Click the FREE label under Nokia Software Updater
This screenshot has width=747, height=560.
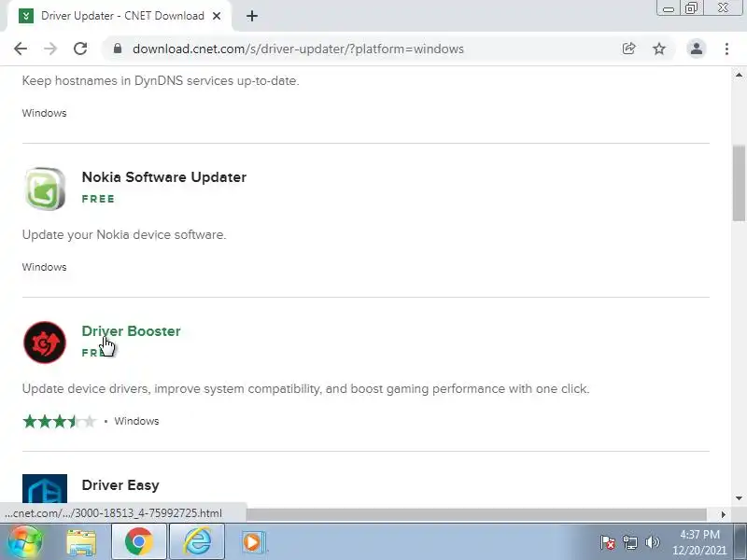[x=98, y=199]
